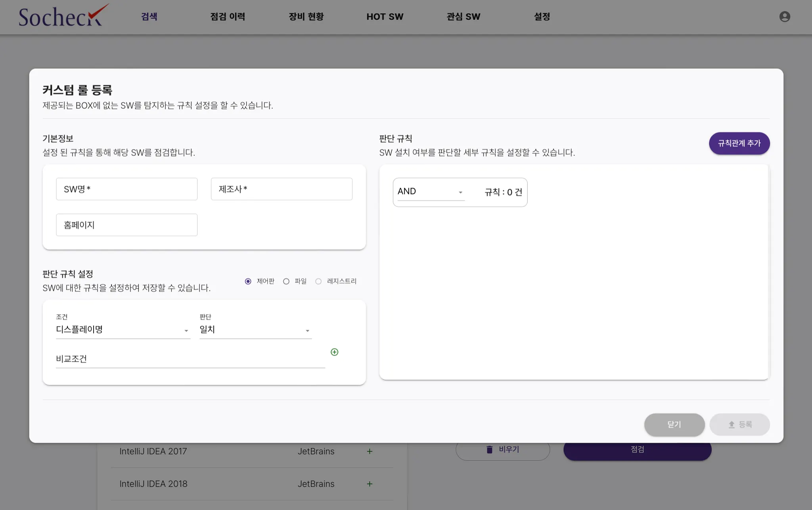Screen dimensions: 812x510
Task: Open the HOT SW menu tab
Action: tap(385, 17)
